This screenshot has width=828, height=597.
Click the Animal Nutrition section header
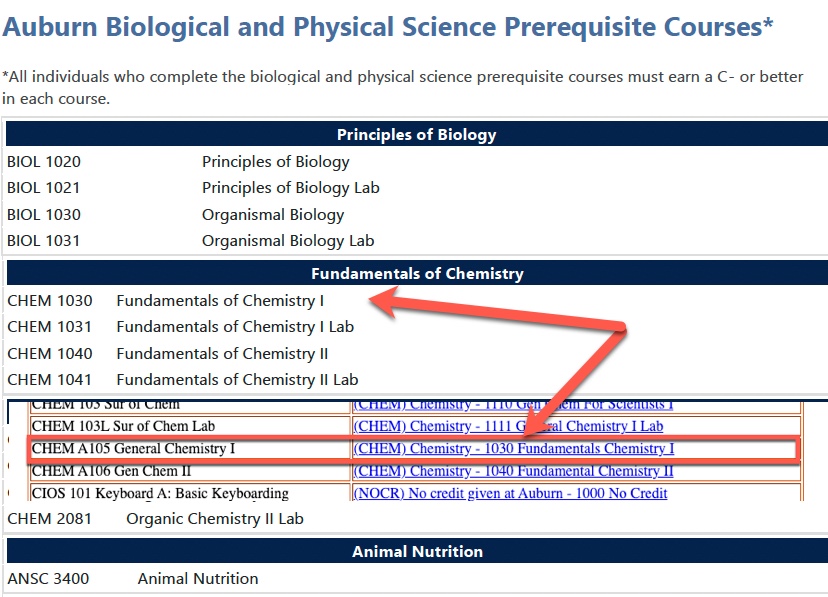(417, 551)
